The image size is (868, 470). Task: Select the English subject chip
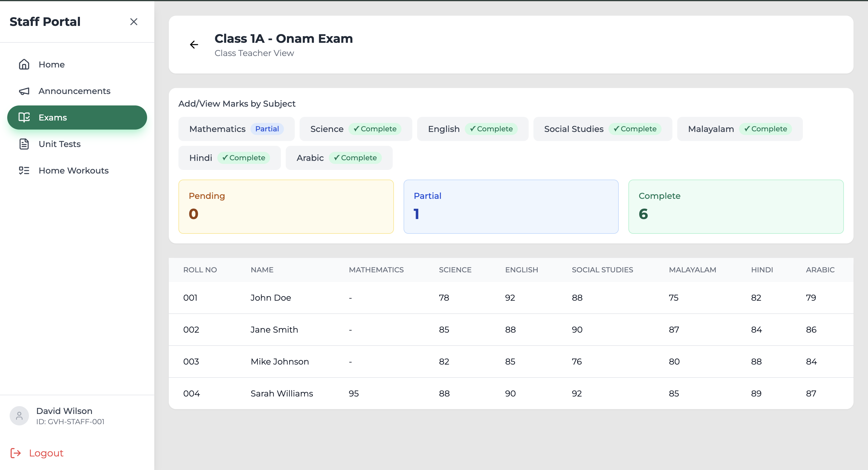[472, 129]
